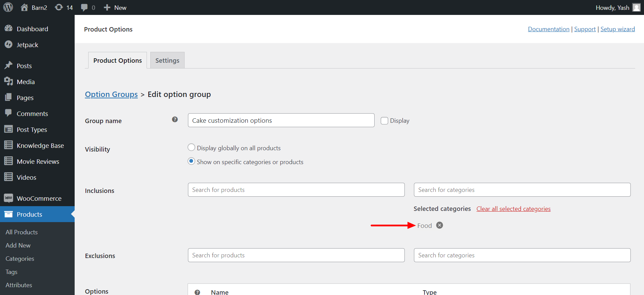
Task: Enable the Display checkbox beside group name
Action: tap(384, 121)
